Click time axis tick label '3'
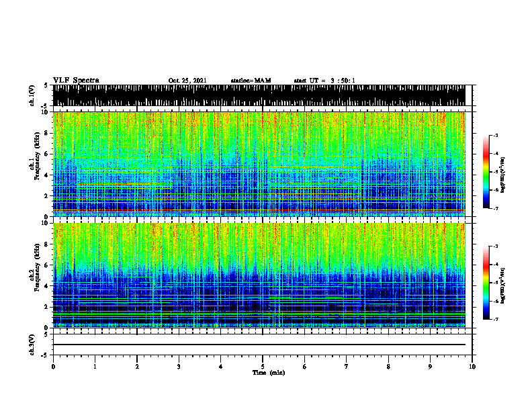532x411 pixels. (179, 367)
